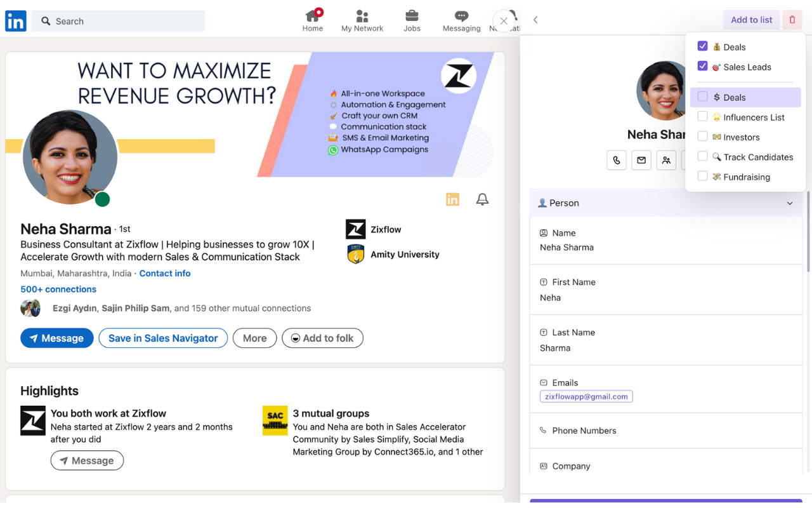Check the Influencers List checkbox
This screenshot has height=508, width=812.
[702, 117]
